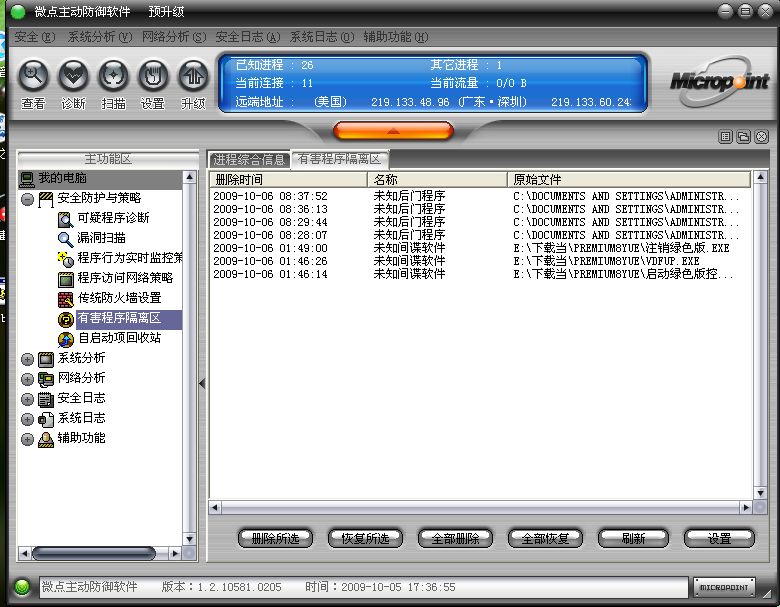Open the 辅助功能(H) menu
Screen dimensions: 780x607
point(395,37)
